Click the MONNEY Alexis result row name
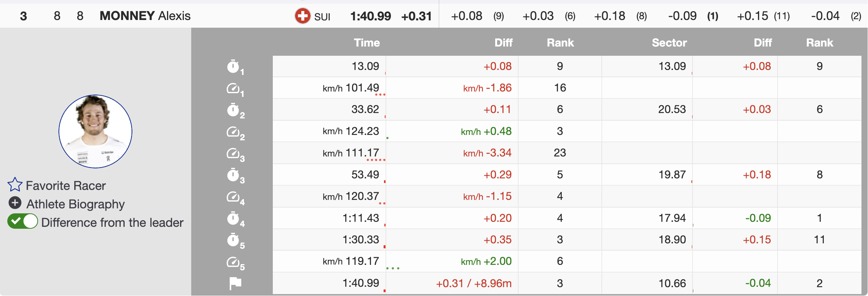The height and width of the screenshot is (296, 868). 145,16
